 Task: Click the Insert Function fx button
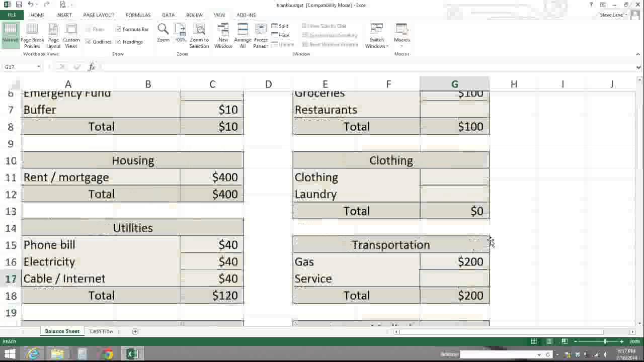(92, 67)
